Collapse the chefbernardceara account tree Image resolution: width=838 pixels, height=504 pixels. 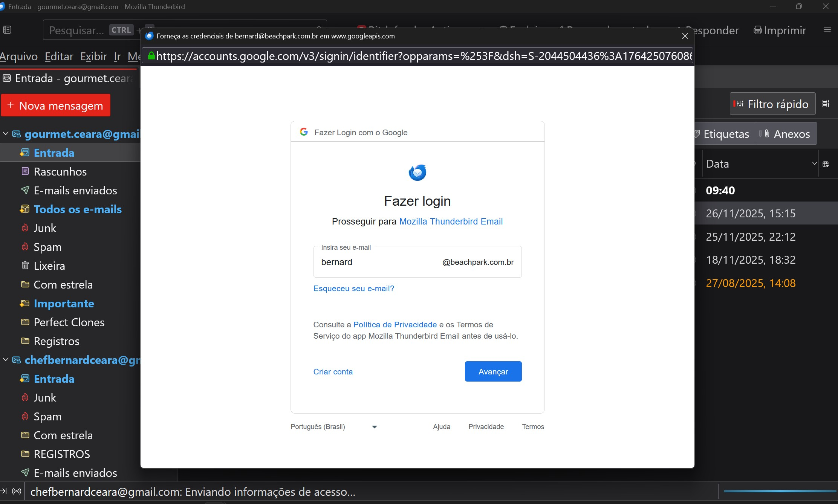click(x=6, y=360)
